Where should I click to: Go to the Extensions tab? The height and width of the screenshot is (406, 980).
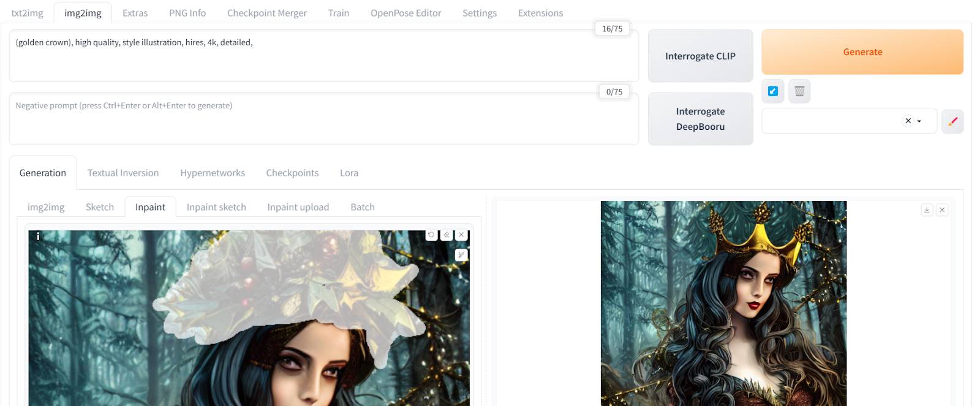(x=540, y=13)
